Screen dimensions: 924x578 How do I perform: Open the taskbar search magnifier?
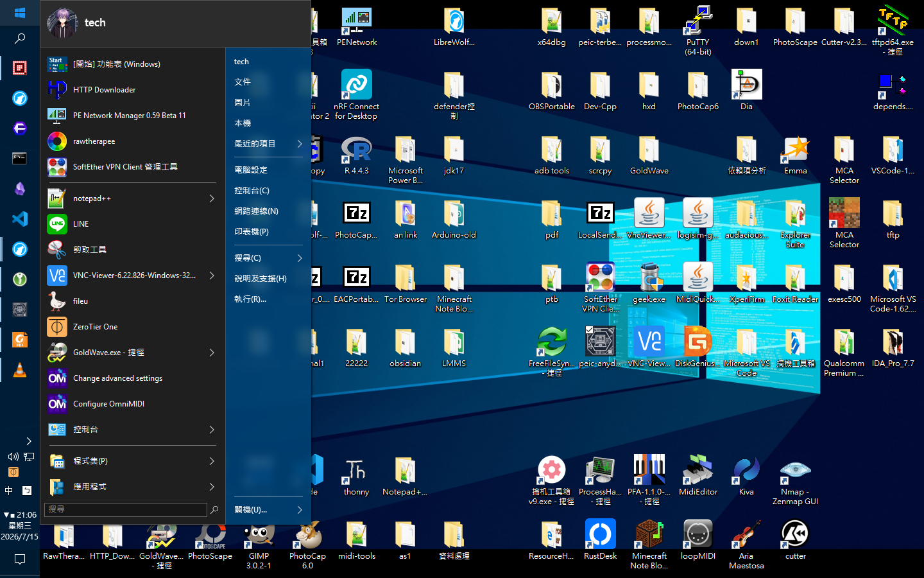20,39
